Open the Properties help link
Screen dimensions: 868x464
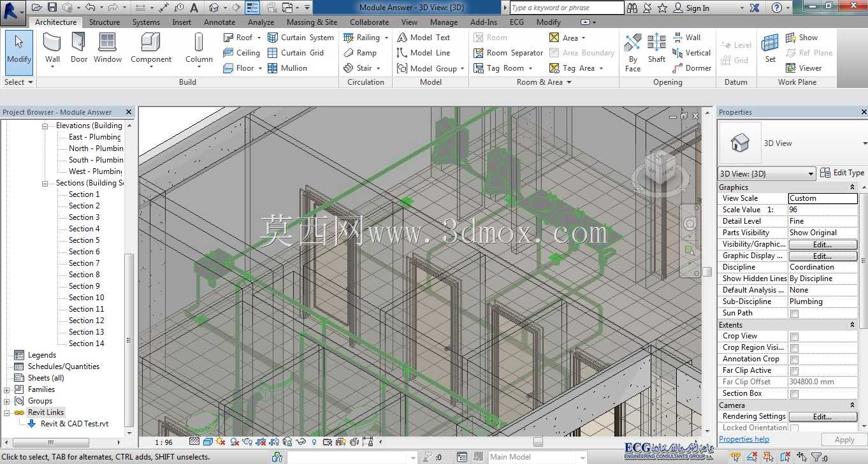pyautogui.click(x=744, y=439)
